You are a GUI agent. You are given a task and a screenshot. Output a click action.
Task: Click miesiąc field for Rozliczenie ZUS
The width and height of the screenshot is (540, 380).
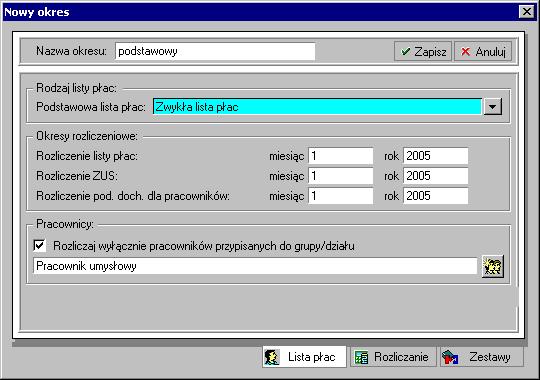(341, 176)
